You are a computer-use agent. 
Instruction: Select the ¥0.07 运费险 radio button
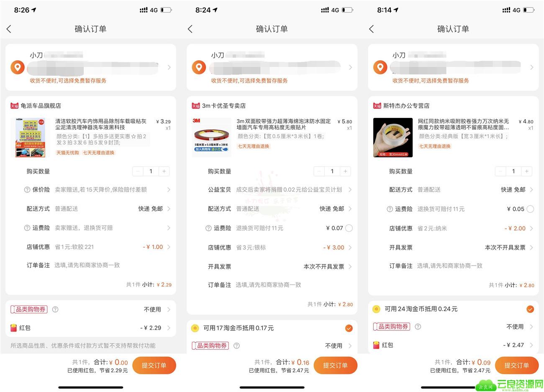(349, 228)
